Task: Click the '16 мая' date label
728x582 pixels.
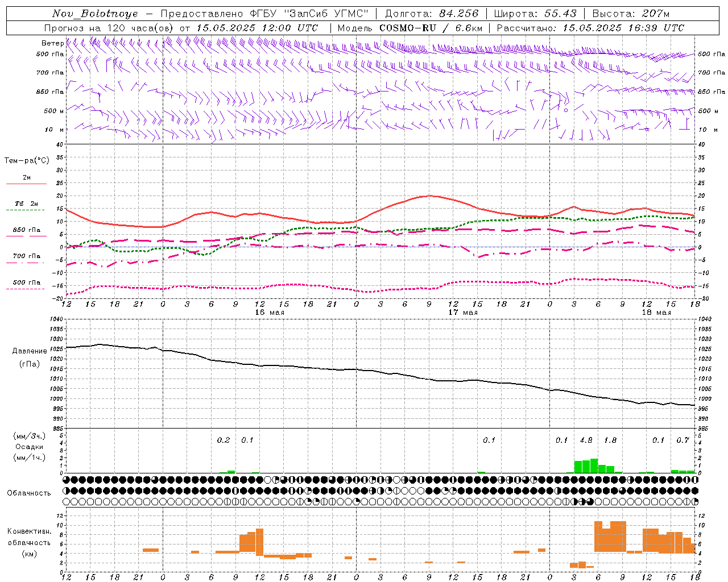Action: click(270, 313)
